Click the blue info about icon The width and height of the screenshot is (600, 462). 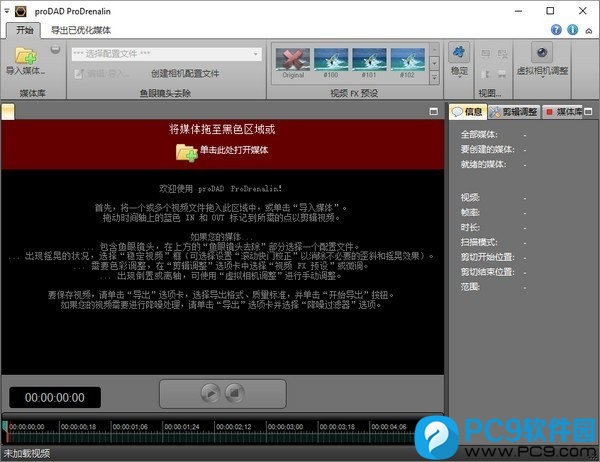(x=572, y=30)
